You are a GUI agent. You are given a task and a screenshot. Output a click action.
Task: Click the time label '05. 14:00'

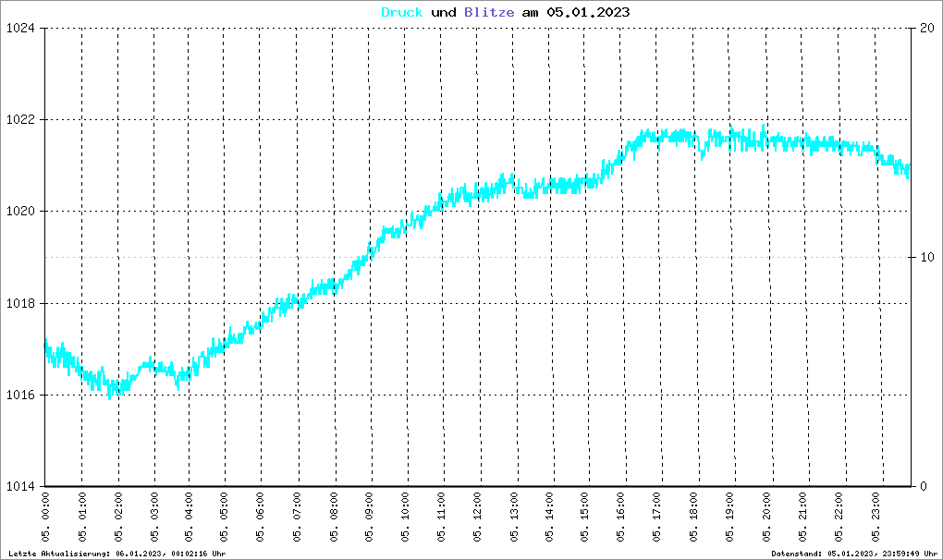(550, 517)
